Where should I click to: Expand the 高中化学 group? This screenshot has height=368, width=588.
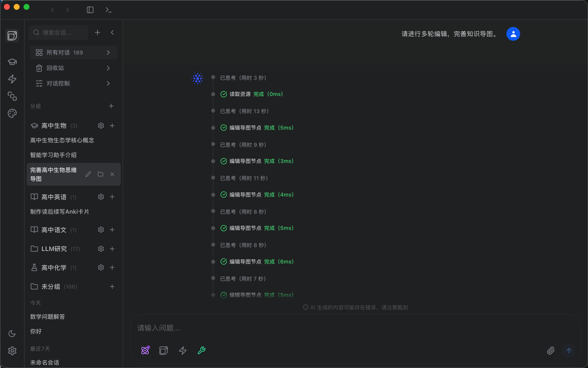(53, 268)
